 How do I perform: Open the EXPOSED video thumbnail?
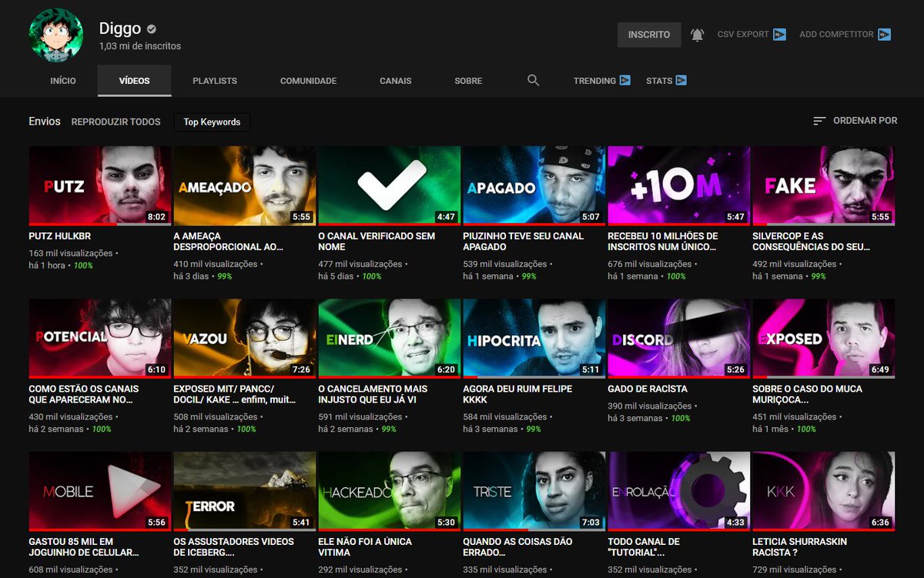click(824, 339)
